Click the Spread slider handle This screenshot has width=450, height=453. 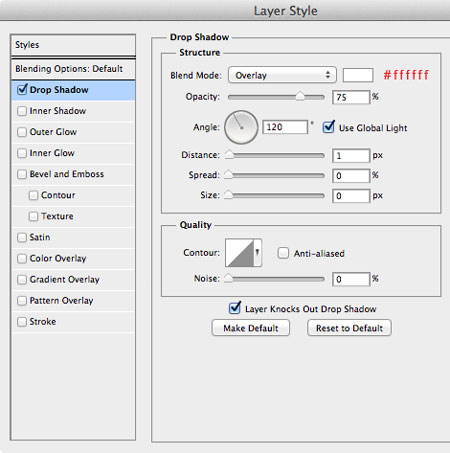coord(228,174)
